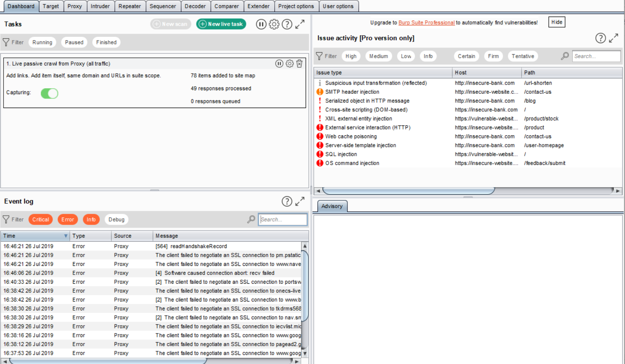Open the Extender tab
Viewport: 625px width, 364px height.
tap(258, 6)
